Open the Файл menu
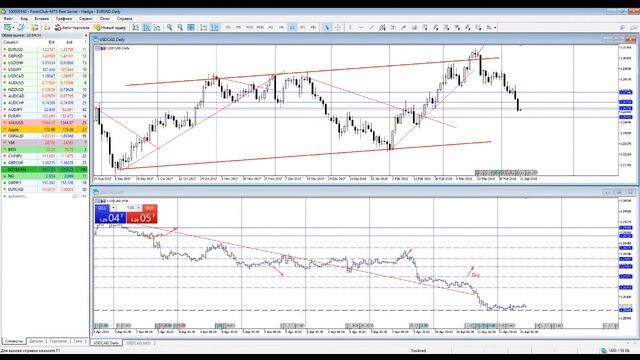Viewport: 640px width, 360px height. click(8, 19)
